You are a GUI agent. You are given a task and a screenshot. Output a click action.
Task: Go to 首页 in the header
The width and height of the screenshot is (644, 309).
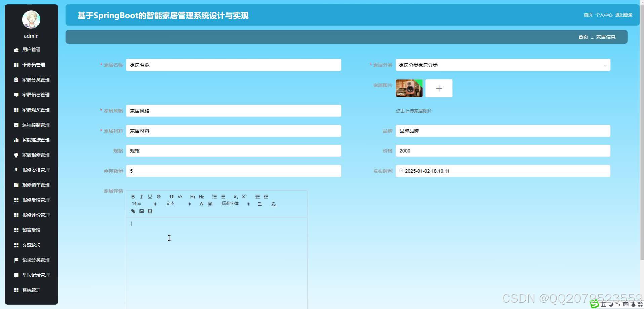click(x=588, y=15)
